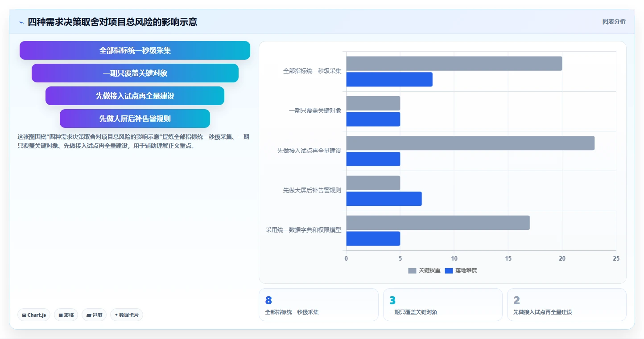Screen dimensions: 644x339
Task: Click the 全部指标统一秒级采集 axis label
Action: click(312, 71)
